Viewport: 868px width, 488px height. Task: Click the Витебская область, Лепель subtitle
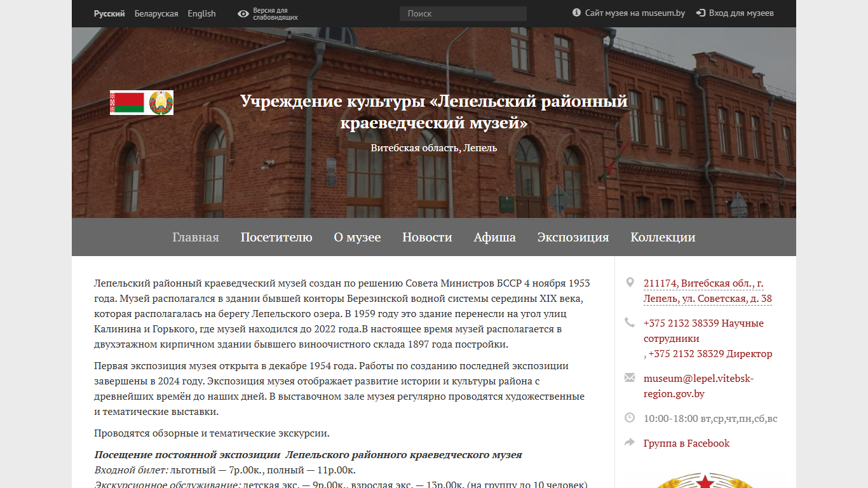coord(434,148)
